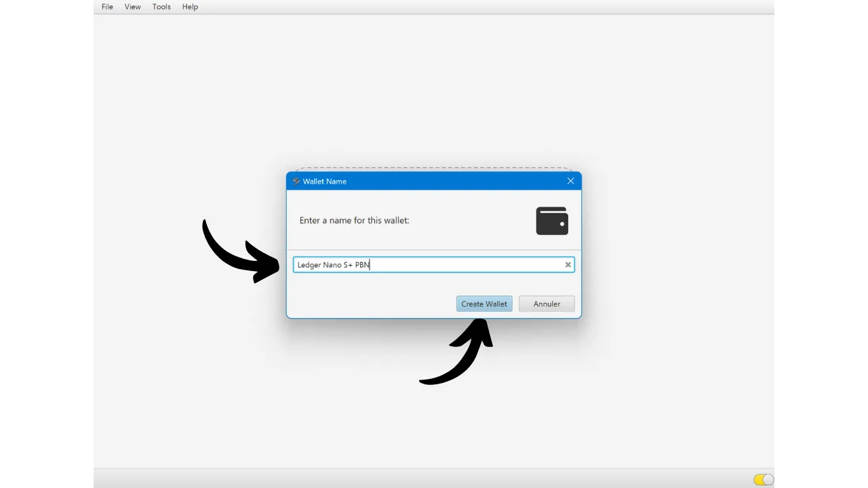Clear the wallet name field
868x488 pixels.
pyautogui.click(x=568, y=265)
